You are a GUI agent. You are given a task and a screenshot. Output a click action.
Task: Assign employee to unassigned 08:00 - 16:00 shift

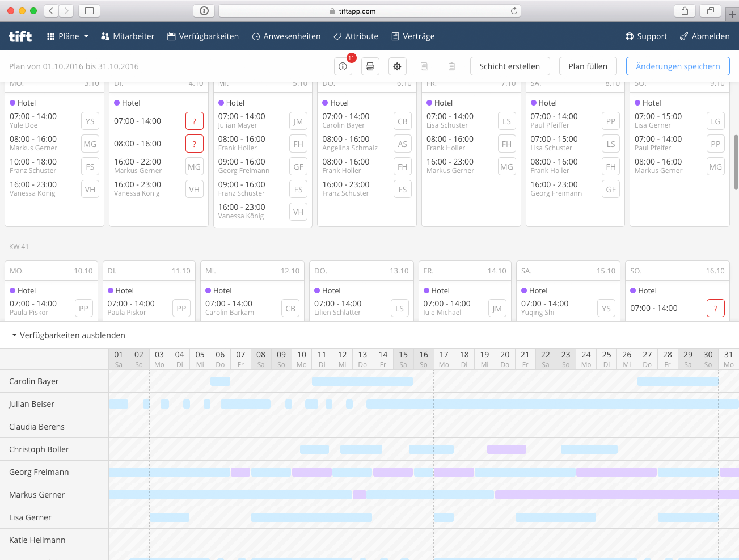coord(194,144)
